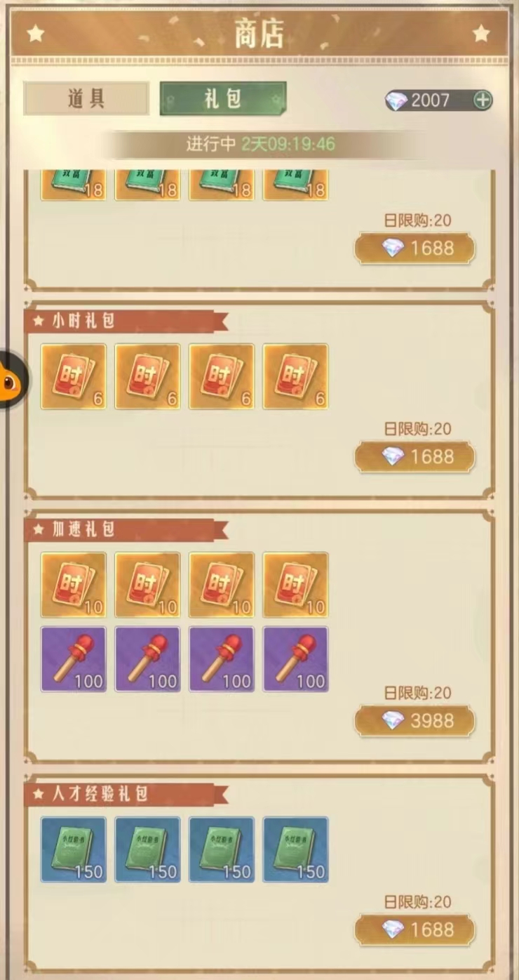
Task: Buy 人才经验礼包 for 1688 diamonds
Action: [x=414, y=930]
